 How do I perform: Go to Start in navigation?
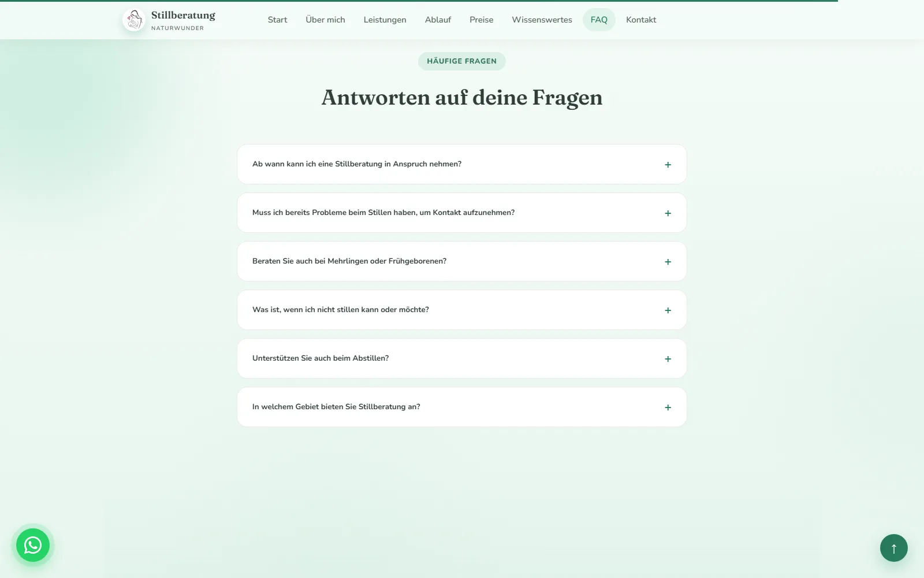[277, 20]
